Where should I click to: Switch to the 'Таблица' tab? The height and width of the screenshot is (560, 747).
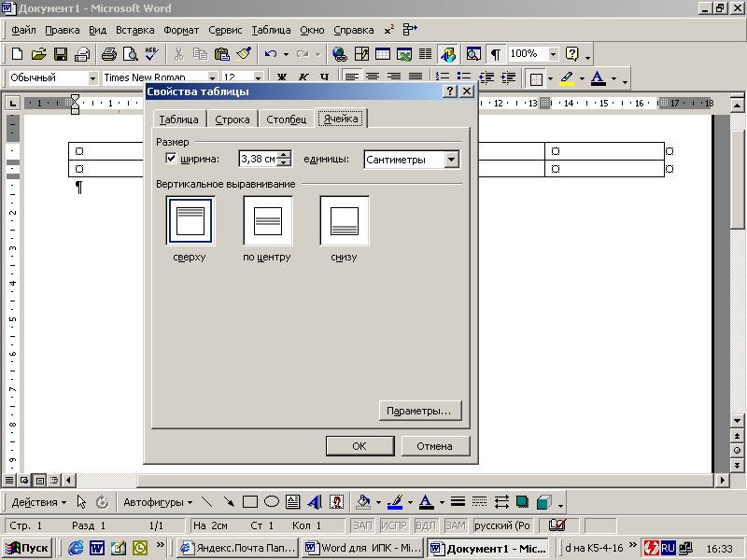pyautogui.click(x=178, y=119)
